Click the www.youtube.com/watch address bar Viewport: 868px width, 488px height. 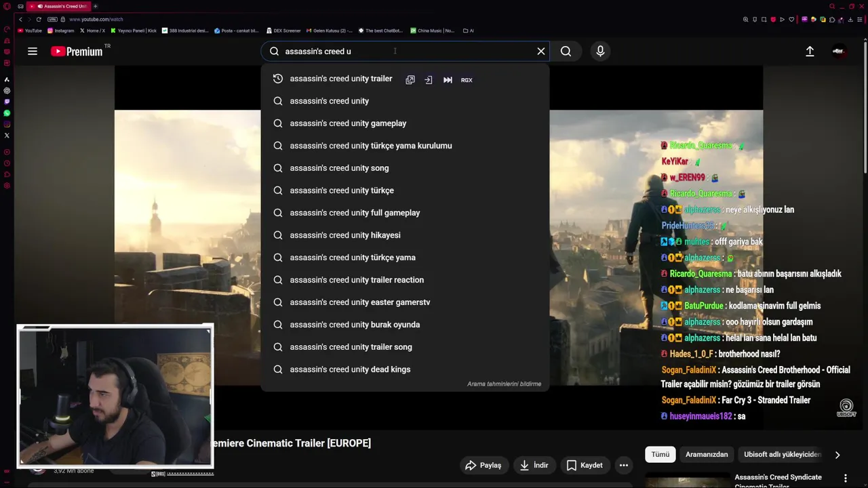(x=96, y=19)
